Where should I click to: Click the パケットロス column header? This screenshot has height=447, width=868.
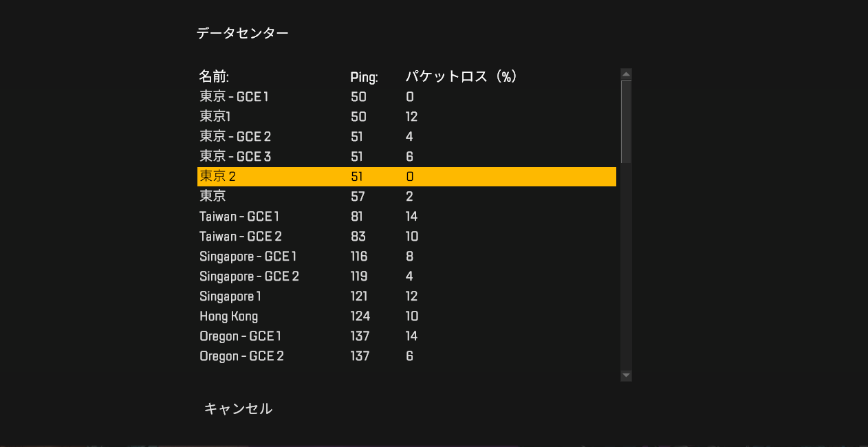[461, 76]
